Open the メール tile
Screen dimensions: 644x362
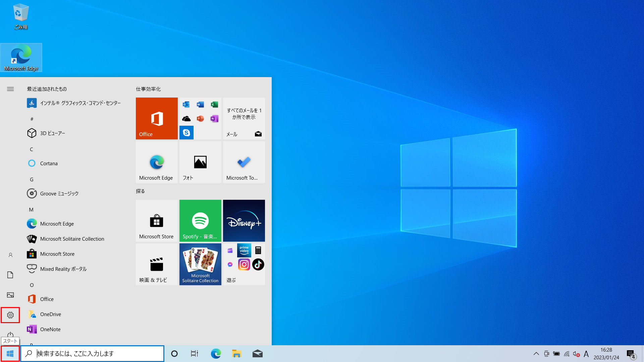[244, 118]
